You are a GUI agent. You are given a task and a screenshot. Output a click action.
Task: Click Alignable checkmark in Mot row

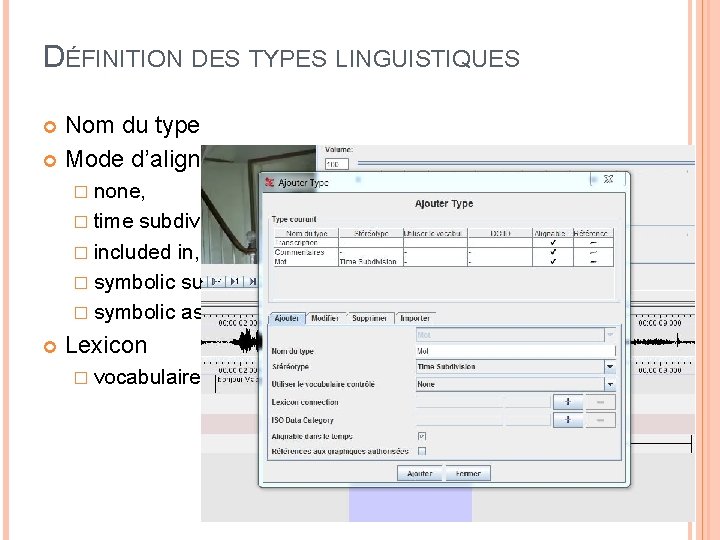553,261
